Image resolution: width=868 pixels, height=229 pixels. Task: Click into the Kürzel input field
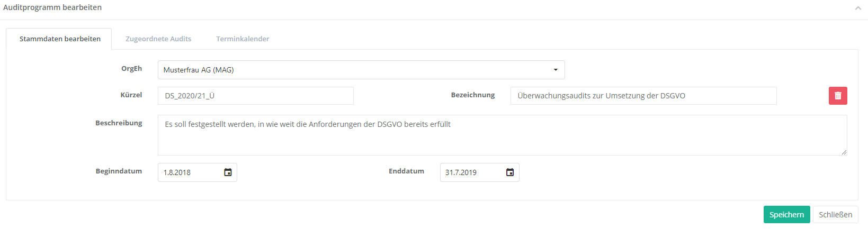coord(255,96)
